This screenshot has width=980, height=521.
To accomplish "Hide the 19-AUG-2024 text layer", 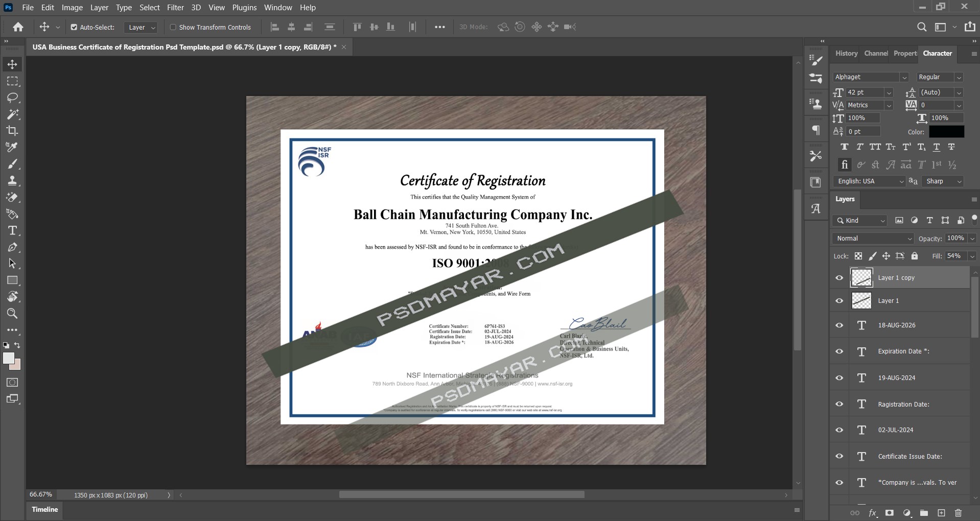I will (839, 378).
